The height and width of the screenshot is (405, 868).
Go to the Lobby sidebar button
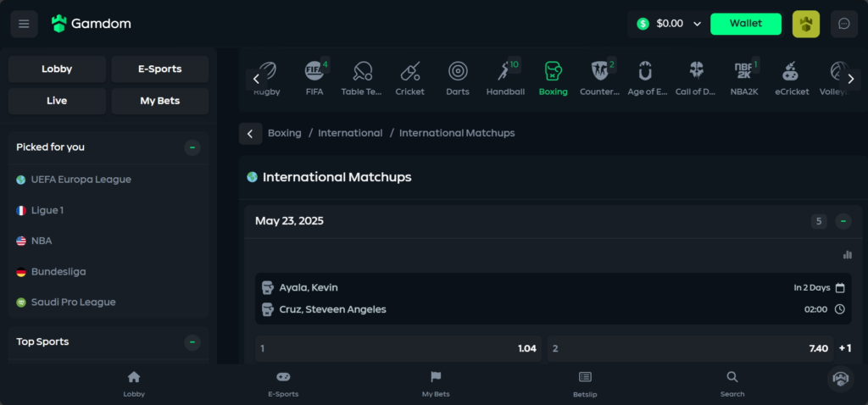57,69
